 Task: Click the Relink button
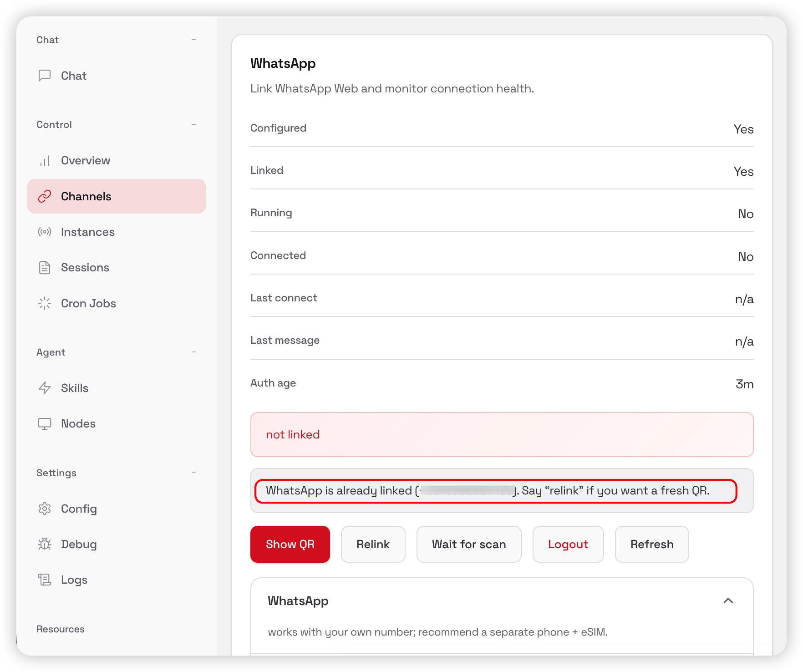click(373, 545)
